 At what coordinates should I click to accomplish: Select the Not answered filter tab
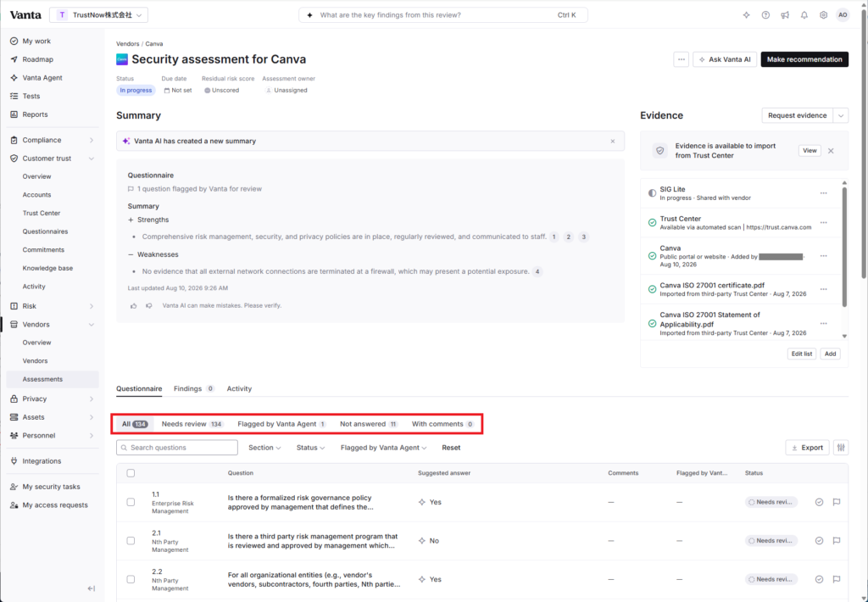coord(369,424)
